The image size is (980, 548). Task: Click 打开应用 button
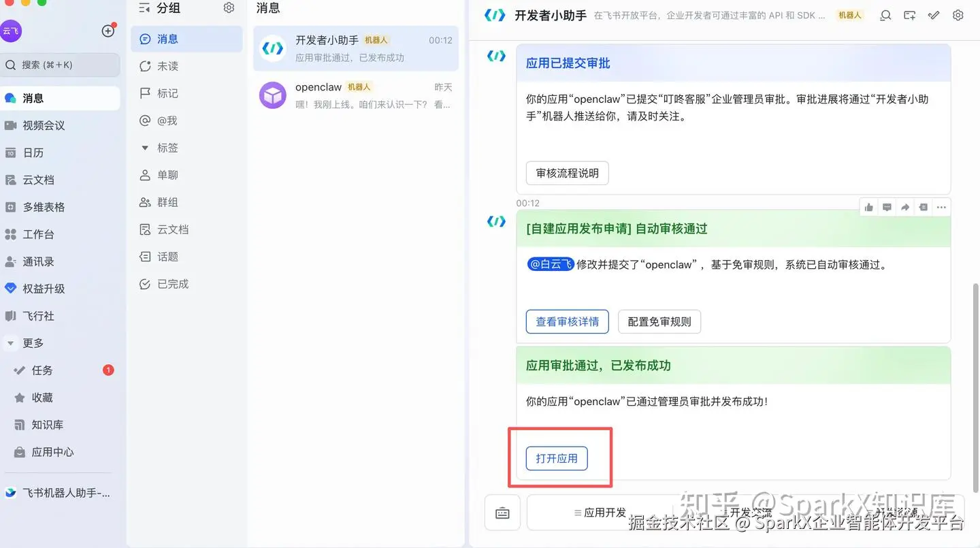coord(557,458)
